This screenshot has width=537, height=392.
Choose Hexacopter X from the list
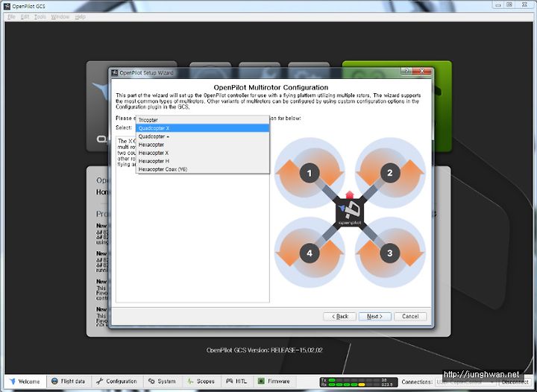tap(203, 153)
